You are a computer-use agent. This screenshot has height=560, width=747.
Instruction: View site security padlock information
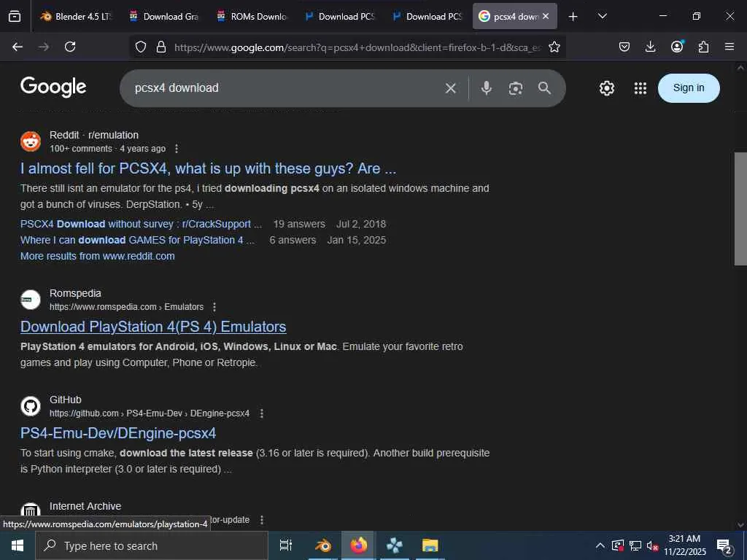click(x=161, y=47)
